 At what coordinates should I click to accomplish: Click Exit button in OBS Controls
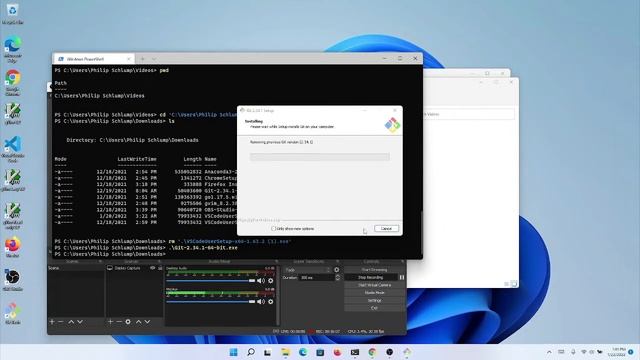tap(374, 308)
